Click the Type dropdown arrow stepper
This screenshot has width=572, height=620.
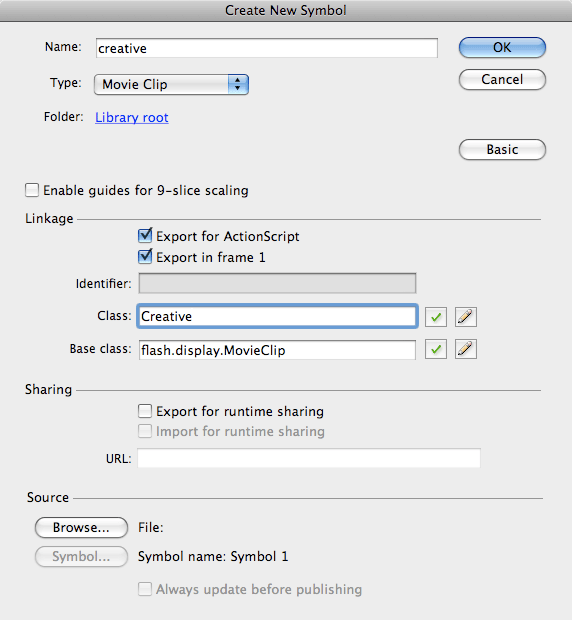(x=238, y=84)
